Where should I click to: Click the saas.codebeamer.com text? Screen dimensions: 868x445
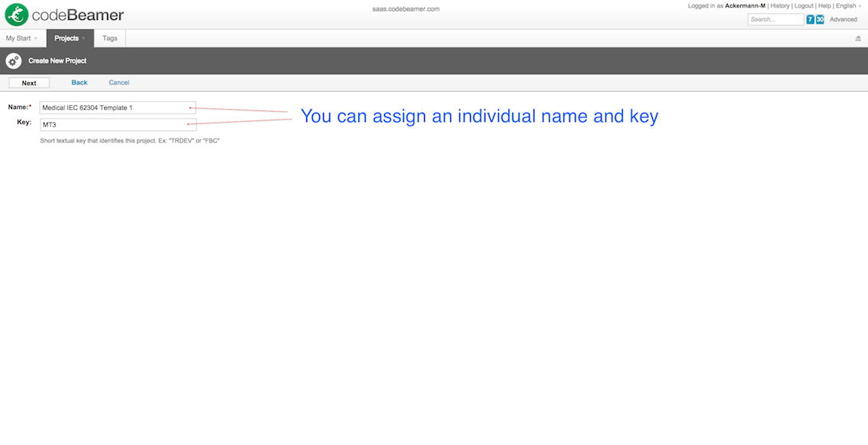coord(406,9)
